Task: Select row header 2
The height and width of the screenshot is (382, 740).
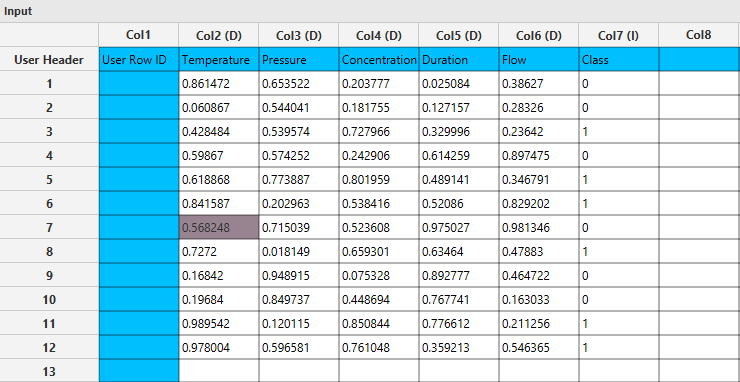Action: tap(49, 108)
